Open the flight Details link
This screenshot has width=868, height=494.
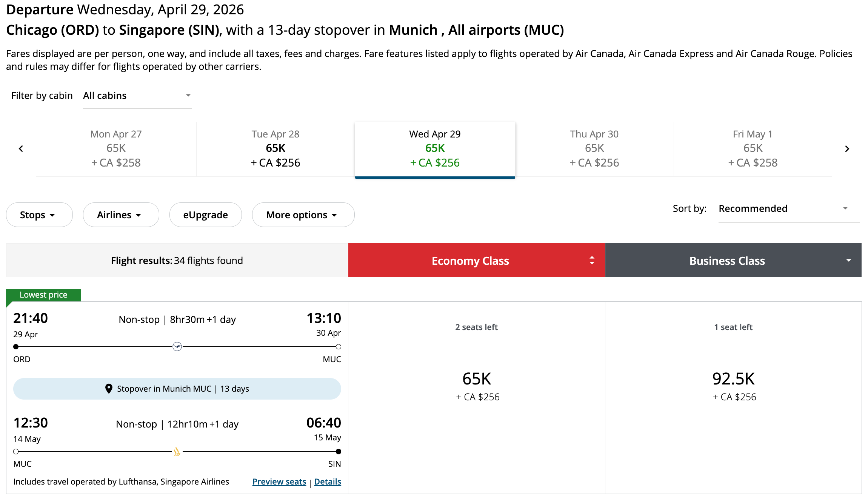pos(327,482)
